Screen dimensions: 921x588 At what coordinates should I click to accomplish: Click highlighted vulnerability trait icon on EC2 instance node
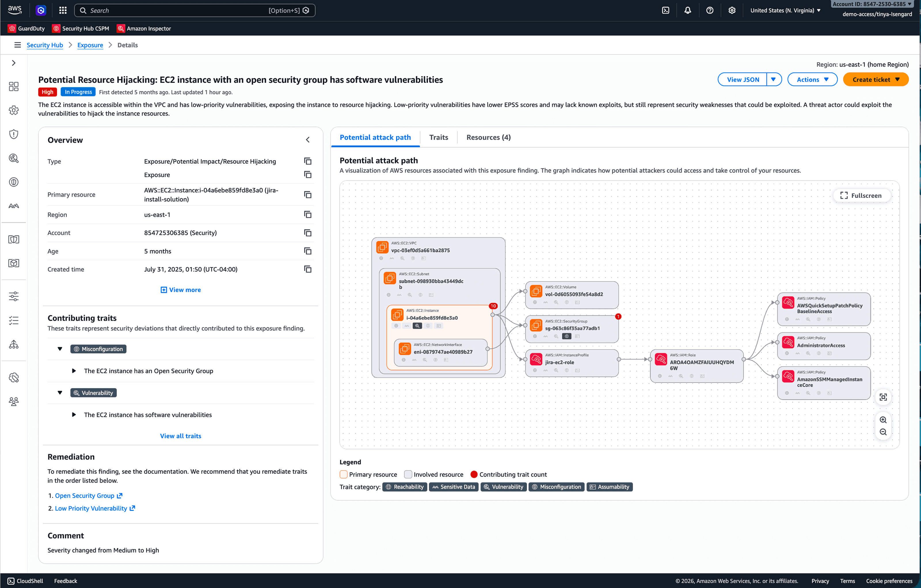point(417,326)
